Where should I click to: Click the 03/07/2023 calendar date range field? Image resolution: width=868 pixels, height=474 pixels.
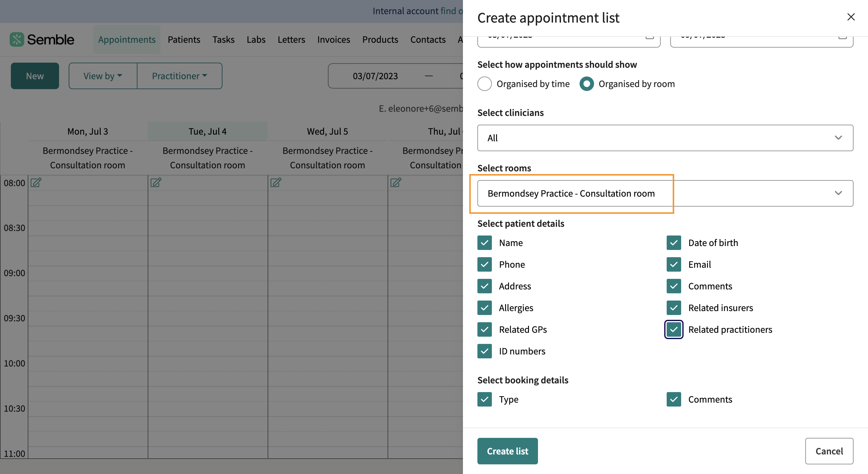(x=396, y=76)
